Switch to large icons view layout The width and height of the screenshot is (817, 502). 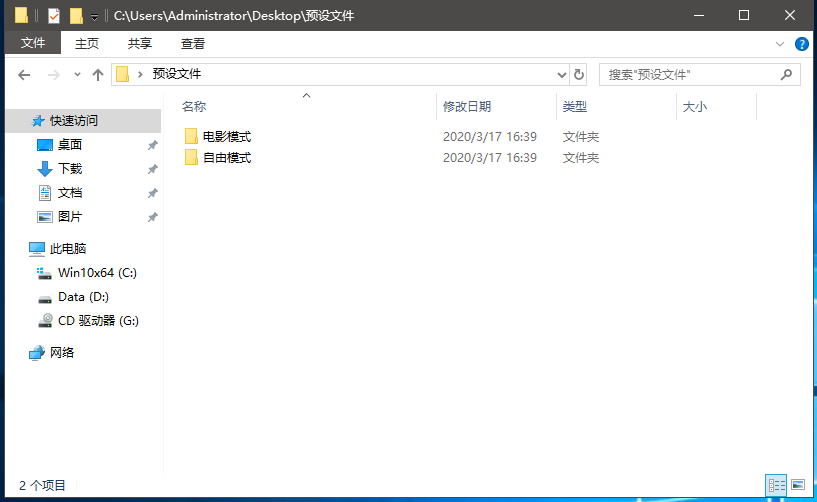797,485
